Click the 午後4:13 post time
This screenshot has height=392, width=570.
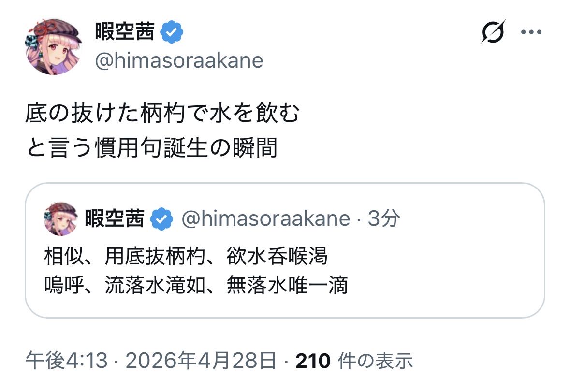[x=66, y=361]
